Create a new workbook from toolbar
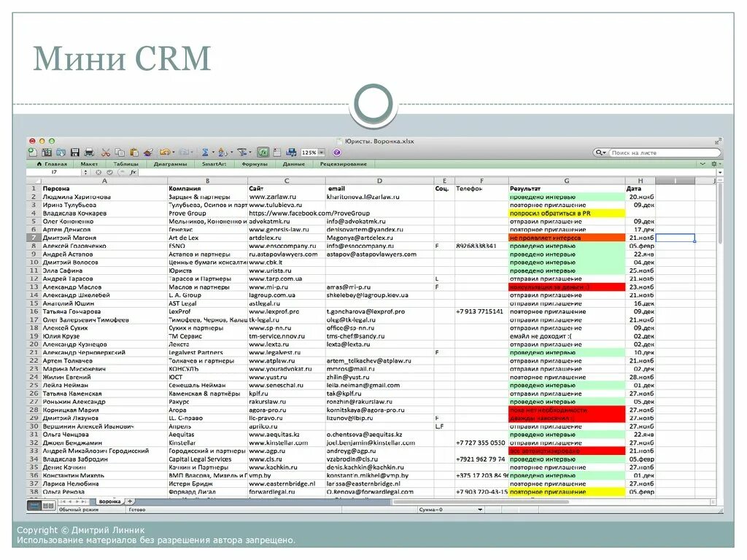Image resolution: width=747 pixels, height=560 pixels. coord(32,152)
